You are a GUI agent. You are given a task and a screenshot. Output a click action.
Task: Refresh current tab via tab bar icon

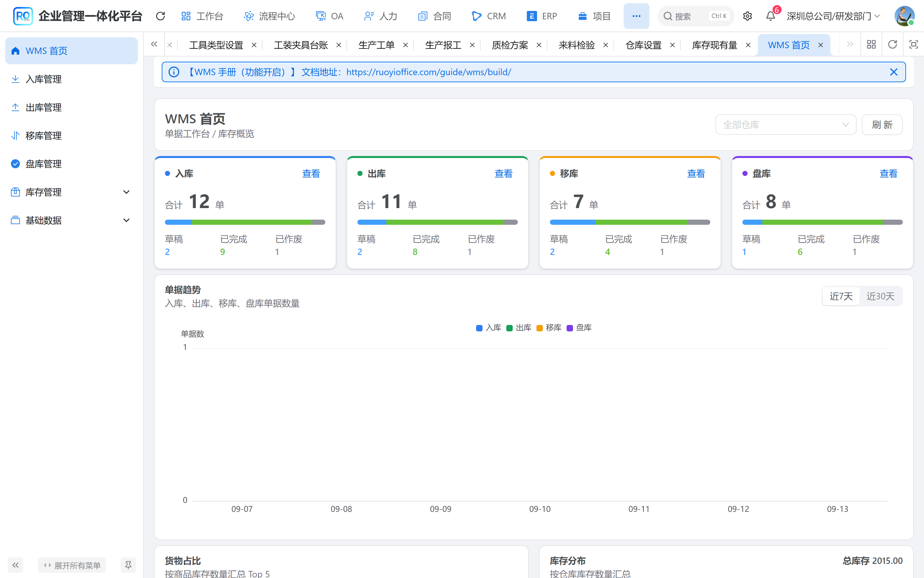(x=892, y=45)
